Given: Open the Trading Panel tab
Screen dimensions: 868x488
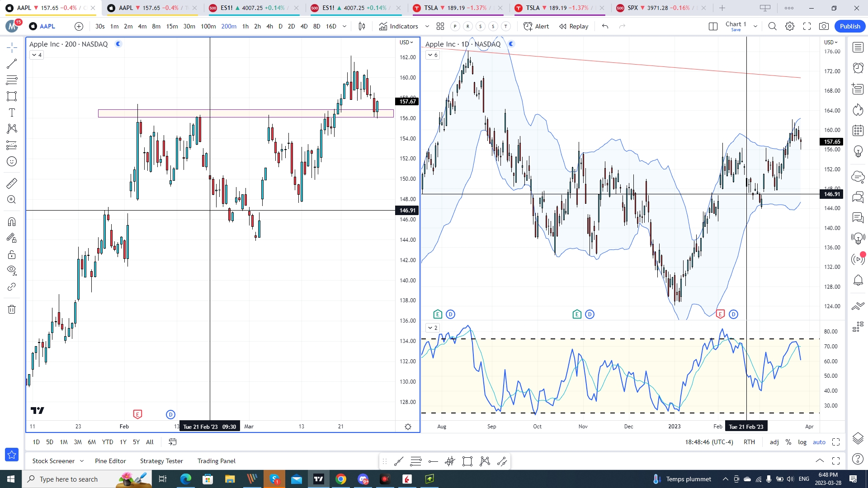Looking at the screenshot, I should pyautogui.click(x=217, y=461).
